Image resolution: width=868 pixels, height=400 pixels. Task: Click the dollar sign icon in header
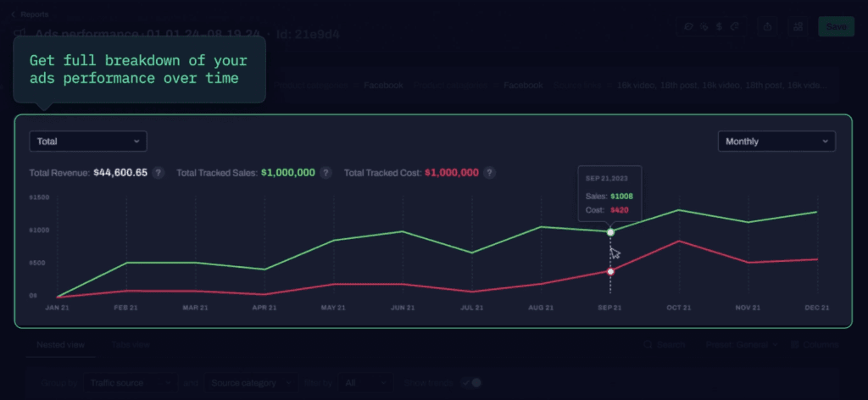pos(719,26)
